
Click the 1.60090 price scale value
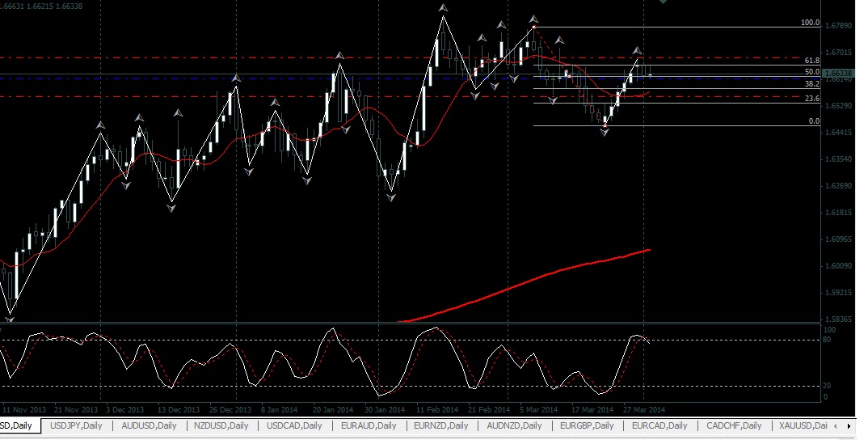point(838,266)
